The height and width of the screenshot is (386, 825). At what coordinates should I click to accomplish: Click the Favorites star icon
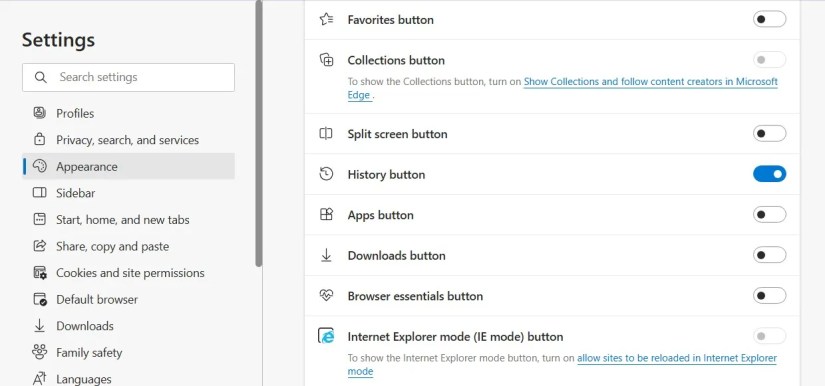coord(326,19)
